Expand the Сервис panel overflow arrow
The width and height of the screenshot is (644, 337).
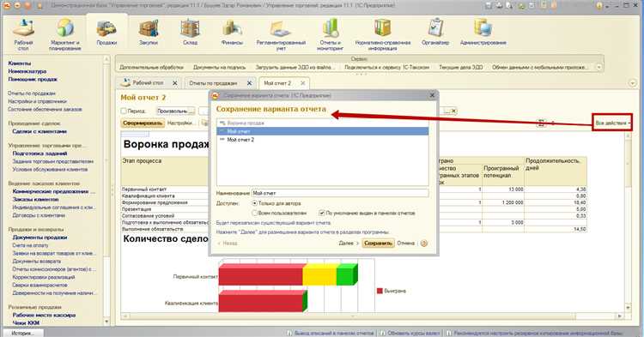coord(598,67)
